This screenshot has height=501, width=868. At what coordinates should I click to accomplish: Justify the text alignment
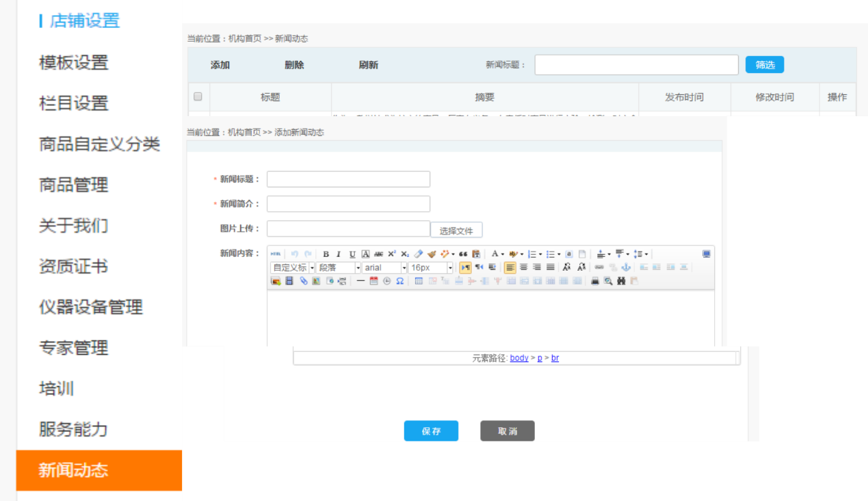[x=550, y=267]
